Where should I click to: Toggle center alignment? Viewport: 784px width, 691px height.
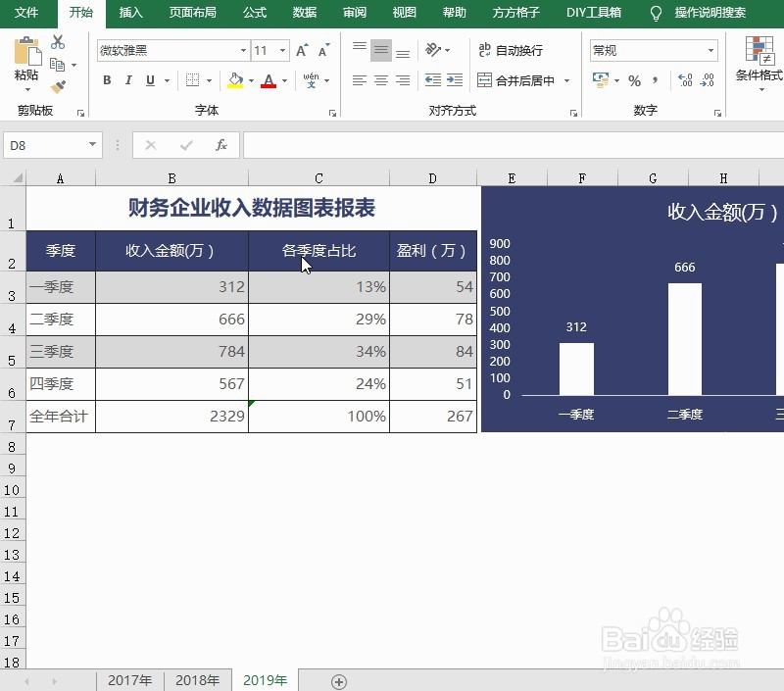tap(381, 80)
